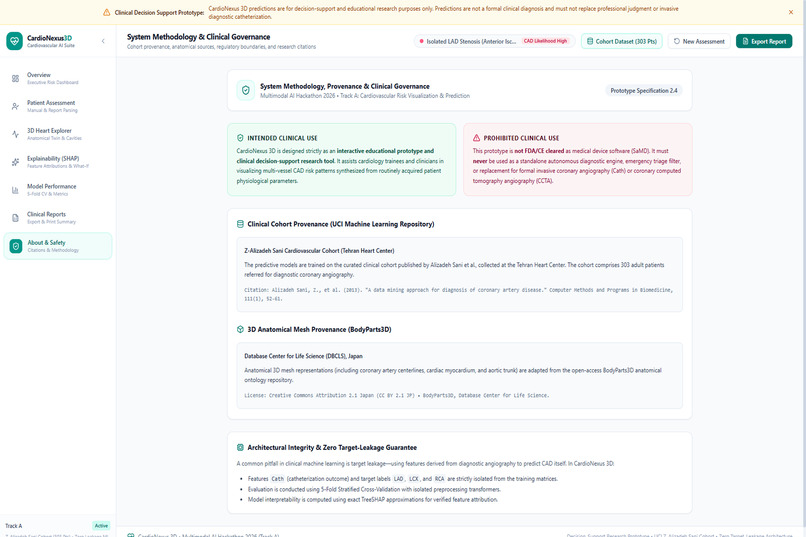Viewport: 806px width, 537px height.
Task: Click the Cath code tag in features bullet
Action: point(278,478)
